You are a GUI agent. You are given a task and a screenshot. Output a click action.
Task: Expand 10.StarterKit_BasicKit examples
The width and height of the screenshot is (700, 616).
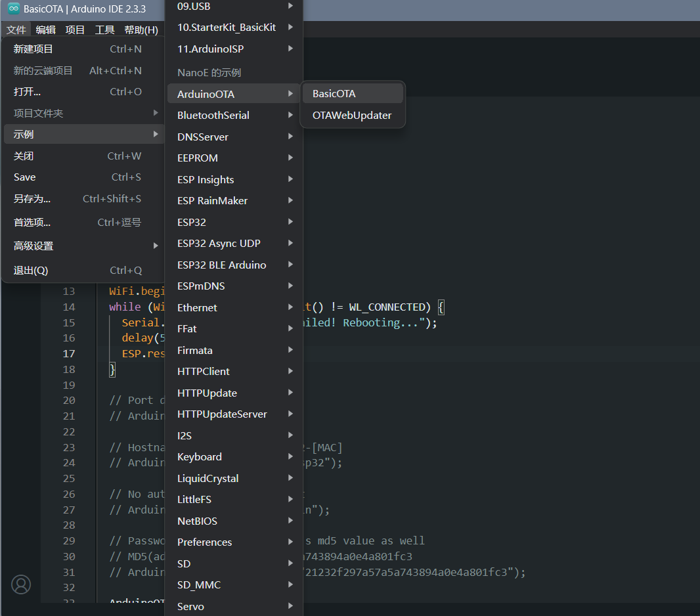point(234,27)
